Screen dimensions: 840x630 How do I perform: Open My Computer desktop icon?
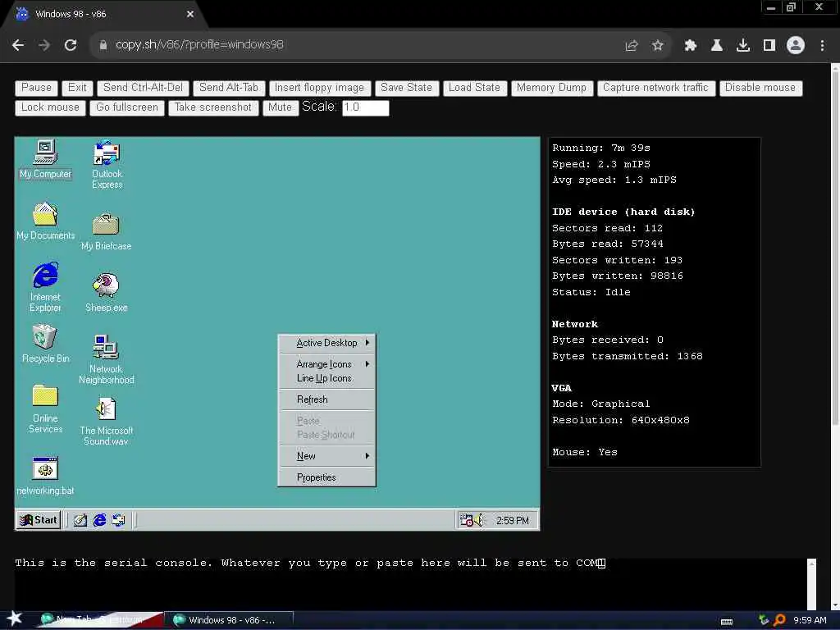[46, 159]
